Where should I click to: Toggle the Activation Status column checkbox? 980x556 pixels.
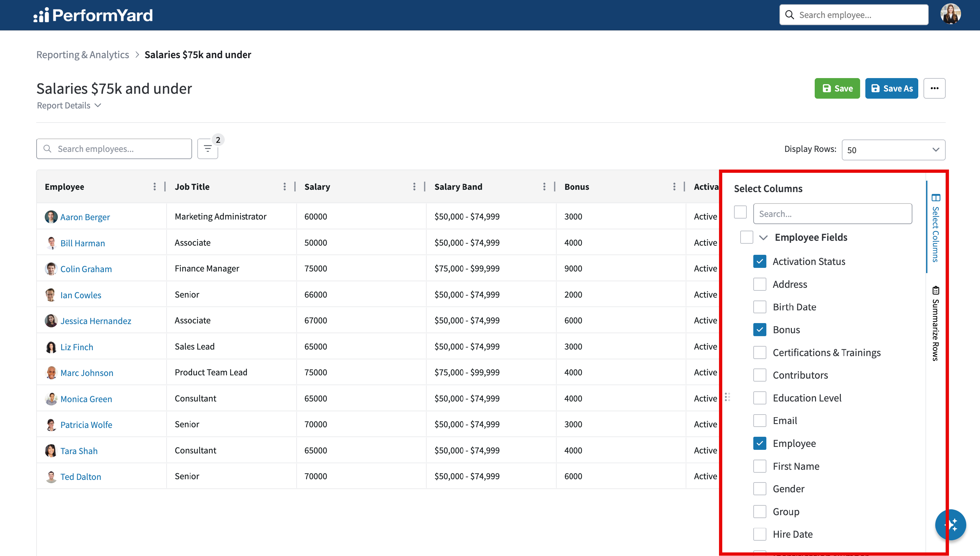click(760, 261)
